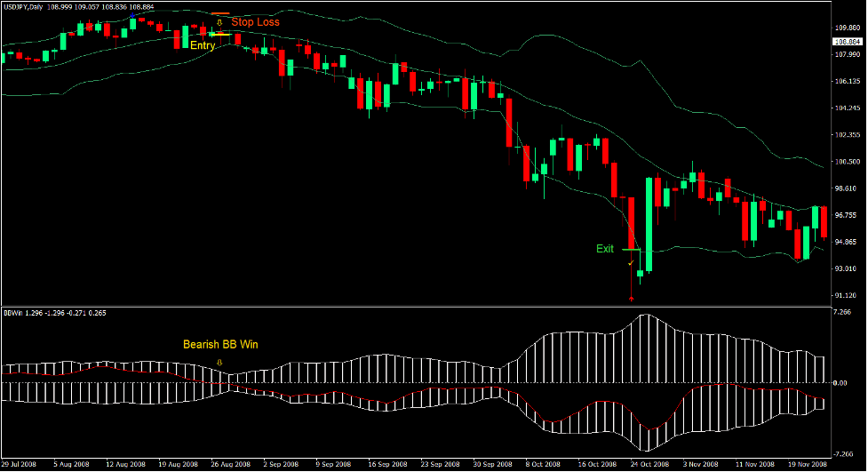Click the 104.245 price axis label
This screenshot has height=472, width=868.
(847, 108)
